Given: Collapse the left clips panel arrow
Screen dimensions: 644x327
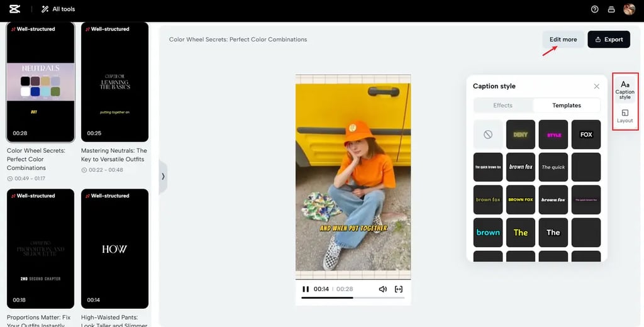Looking at the screenshot, I should pos(163,177).
